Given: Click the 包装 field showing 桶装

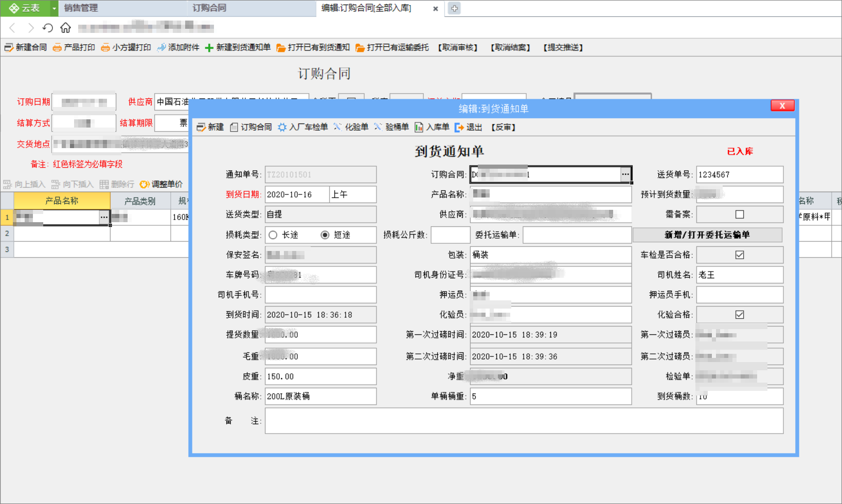Looking at the screenshot, I should point(551,255).
